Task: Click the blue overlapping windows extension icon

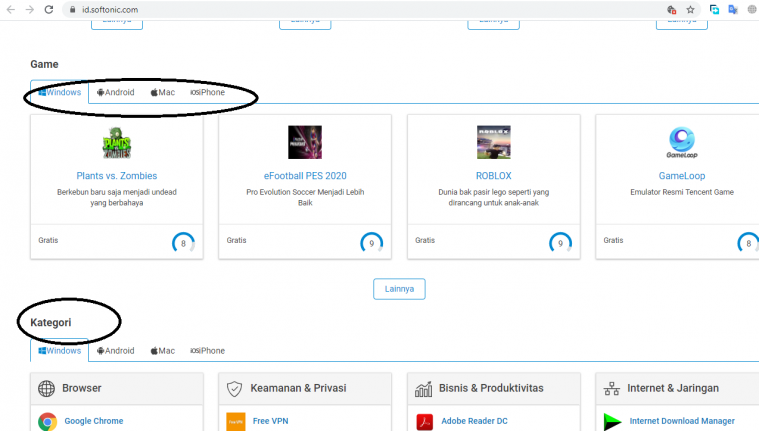Action: 714,9
